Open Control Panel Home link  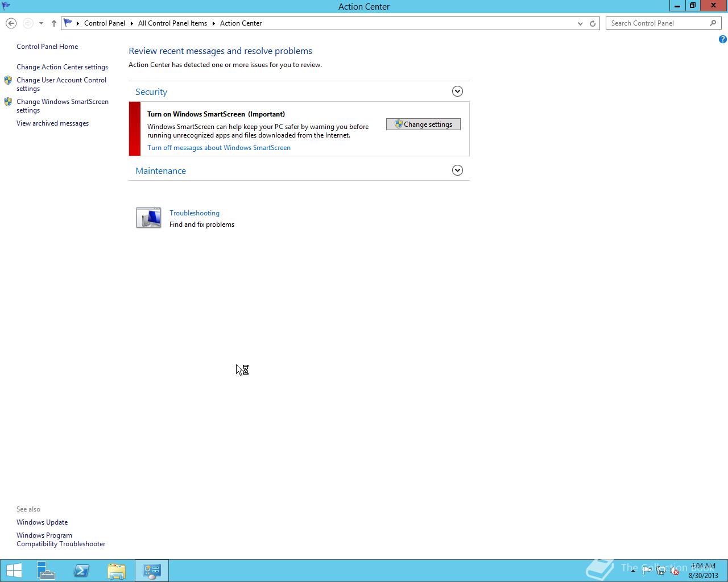47,47
